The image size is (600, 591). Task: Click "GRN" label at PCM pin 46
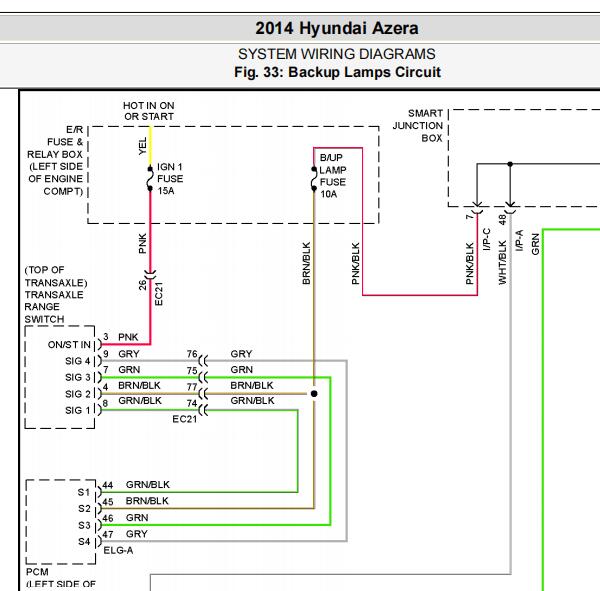pyautogui.click(x=137, y=518)
